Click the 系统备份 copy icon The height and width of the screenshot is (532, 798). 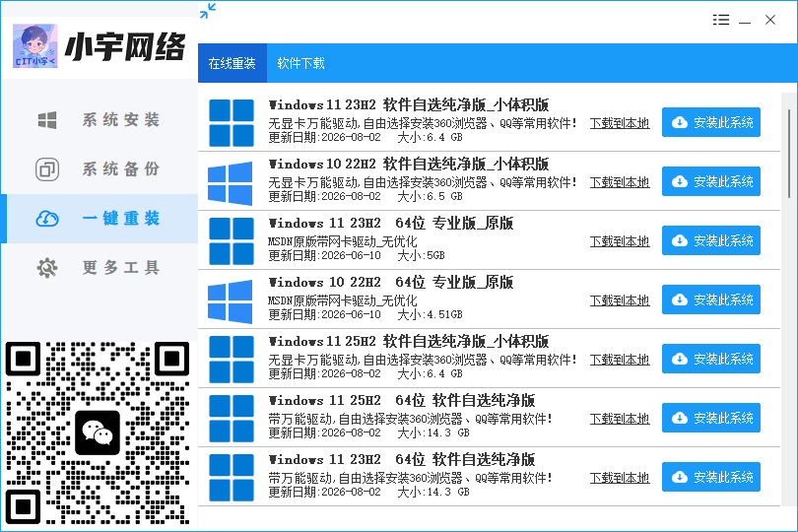47,169
